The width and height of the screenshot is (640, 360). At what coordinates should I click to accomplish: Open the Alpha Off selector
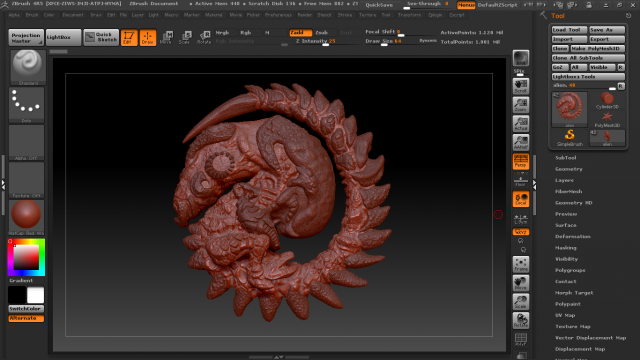(x=27, y=143)
